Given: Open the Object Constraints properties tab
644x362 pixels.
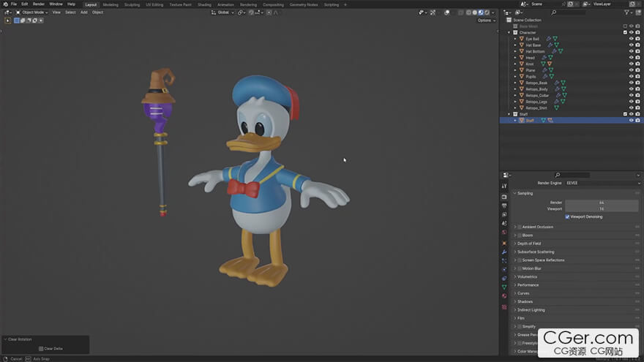Looking at the screenshot, I should [504, 279].
